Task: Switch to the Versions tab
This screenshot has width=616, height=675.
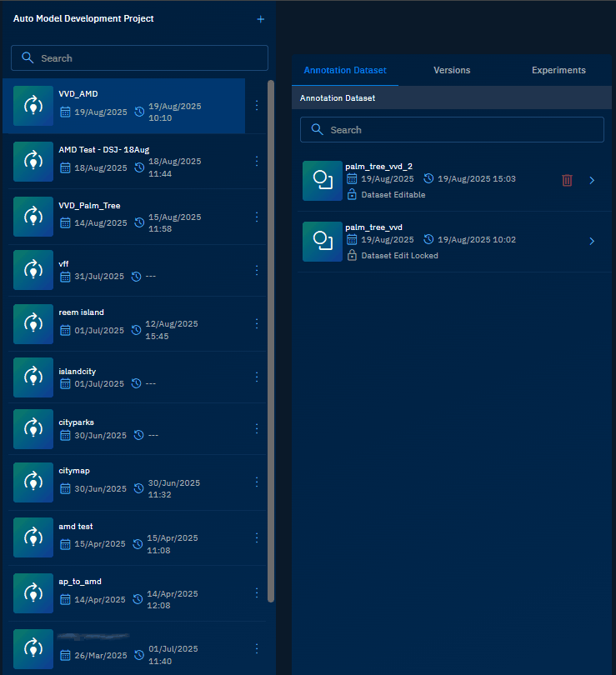Action: click(x=452, y=71)
